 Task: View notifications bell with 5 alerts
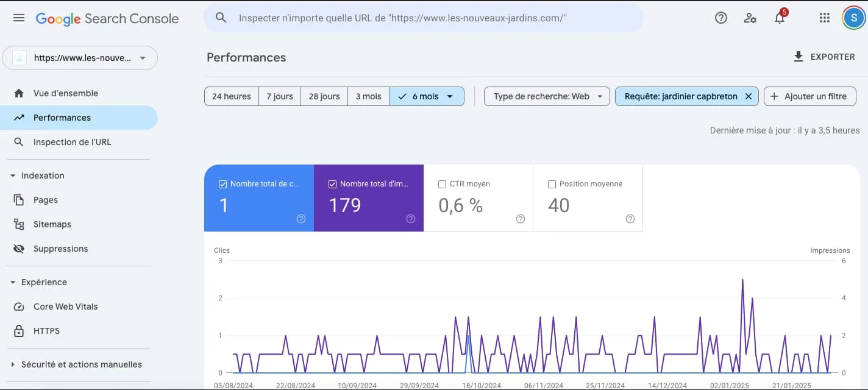point(780,18)
